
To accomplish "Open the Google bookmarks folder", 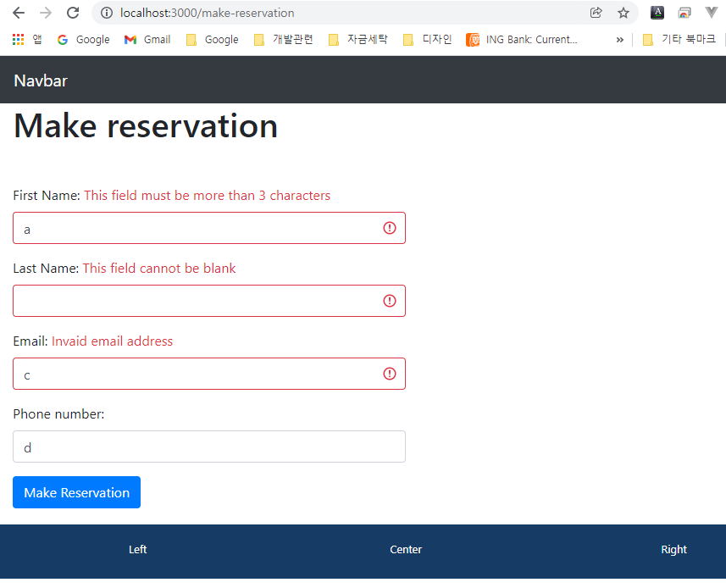I will click(212, 39).
